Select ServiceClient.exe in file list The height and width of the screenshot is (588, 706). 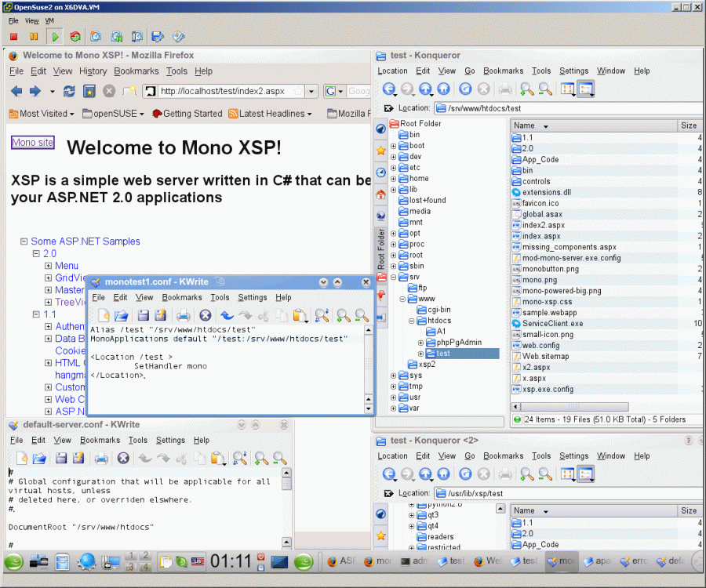click(552, 324)
